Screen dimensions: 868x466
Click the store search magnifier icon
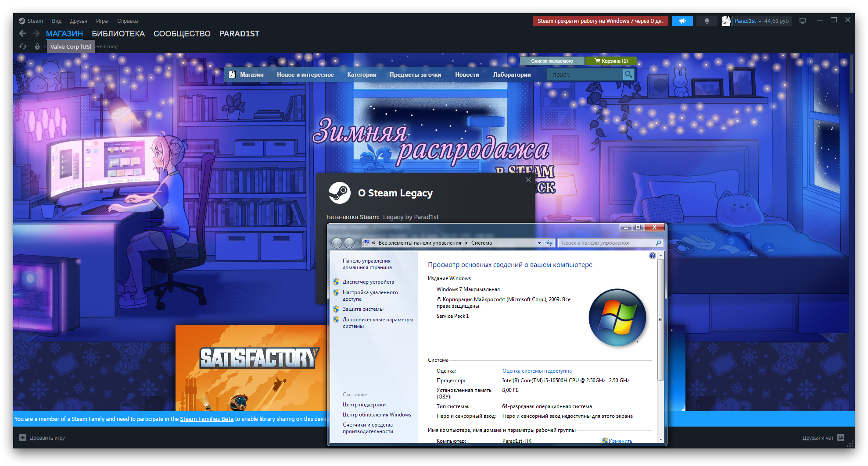click(x=628, y=74)
